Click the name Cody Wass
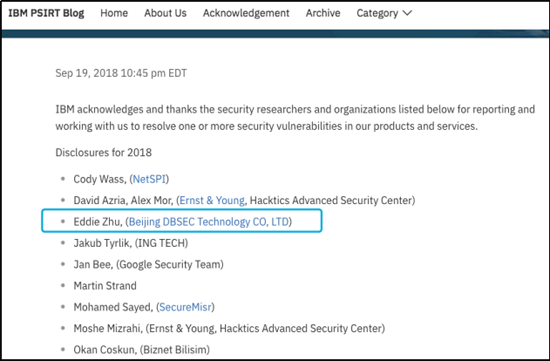 pos(100,179)
